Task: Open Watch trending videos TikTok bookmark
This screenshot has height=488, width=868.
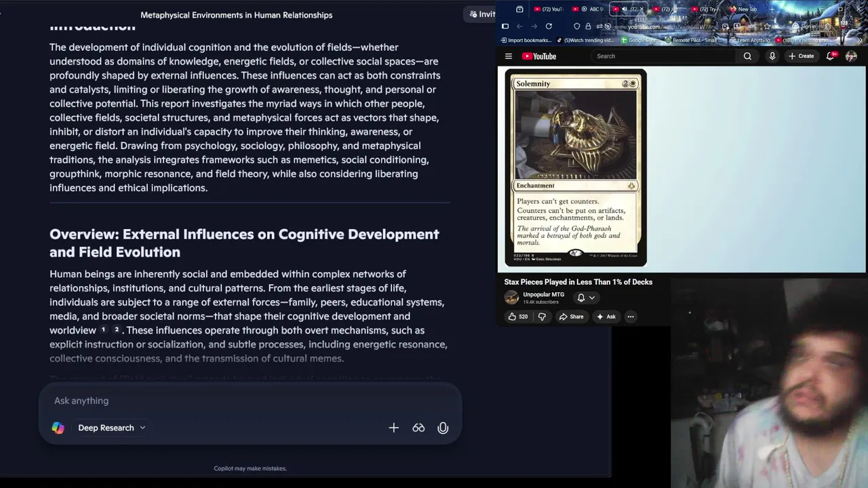Action: 585,40
